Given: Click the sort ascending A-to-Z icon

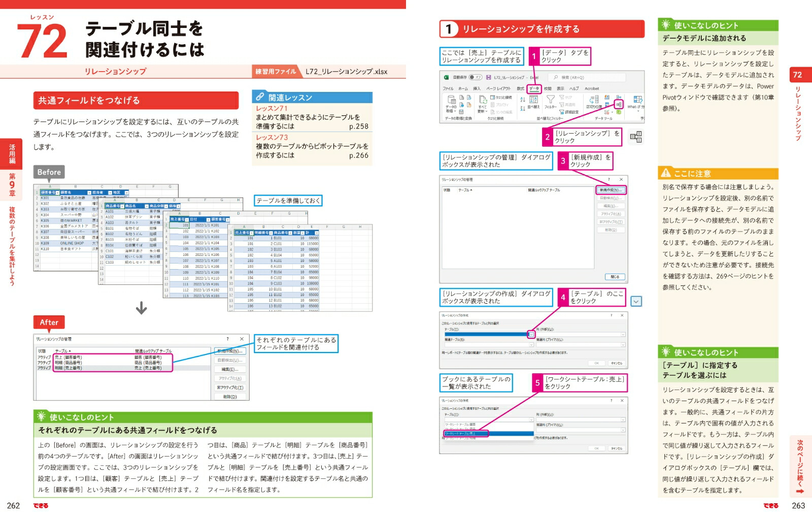Looking at the screenshot, I should [x=523, y=100].
